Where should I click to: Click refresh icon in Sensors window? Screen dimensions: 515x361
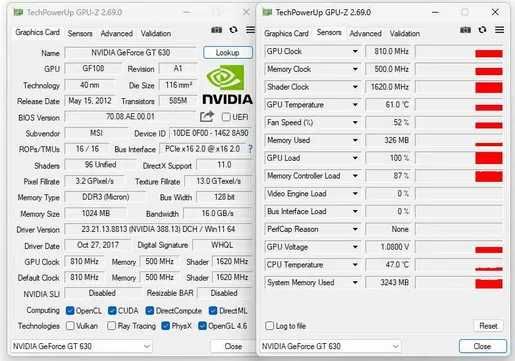click(482, 30)
